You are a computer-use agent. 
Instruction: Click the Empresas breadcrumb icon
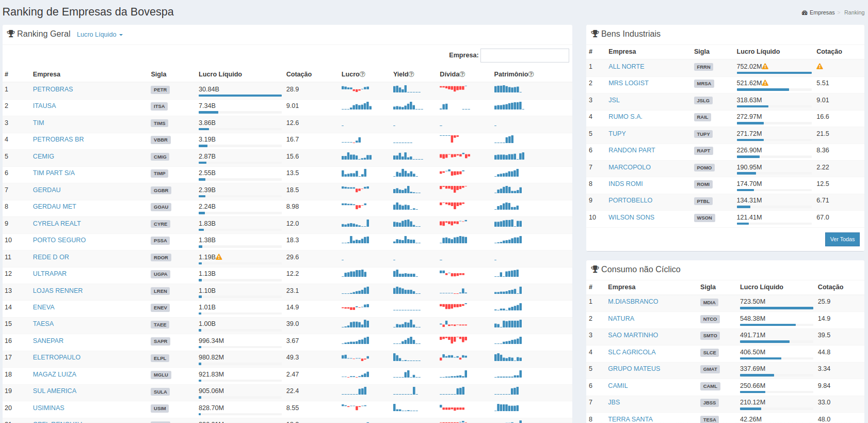tap(805, 12)
